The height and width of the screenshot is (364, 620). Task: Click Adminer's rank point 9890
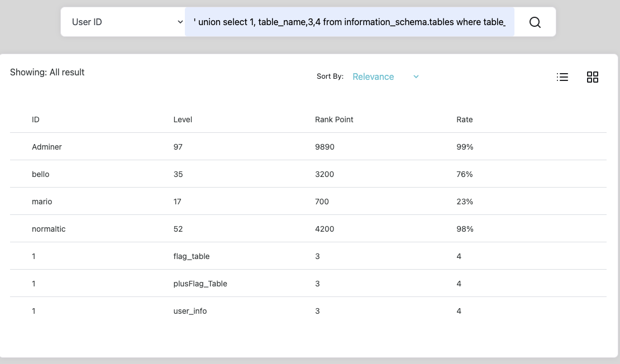click(x=325, y=147)
